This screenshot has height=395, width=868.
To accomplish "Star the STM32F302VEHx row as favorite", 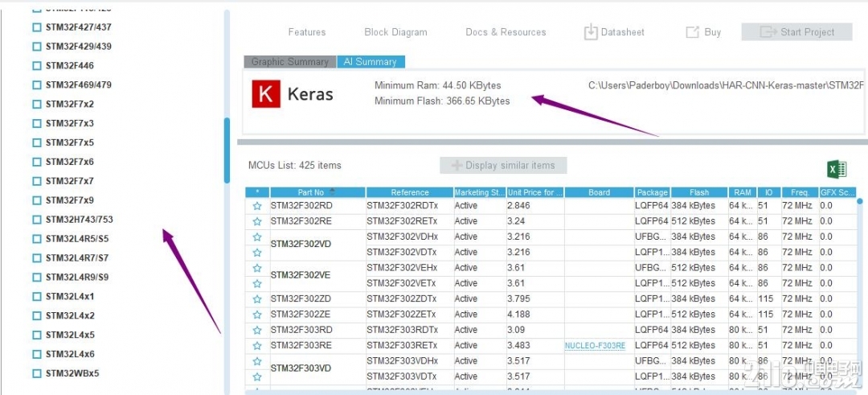I will coord(257,268).
